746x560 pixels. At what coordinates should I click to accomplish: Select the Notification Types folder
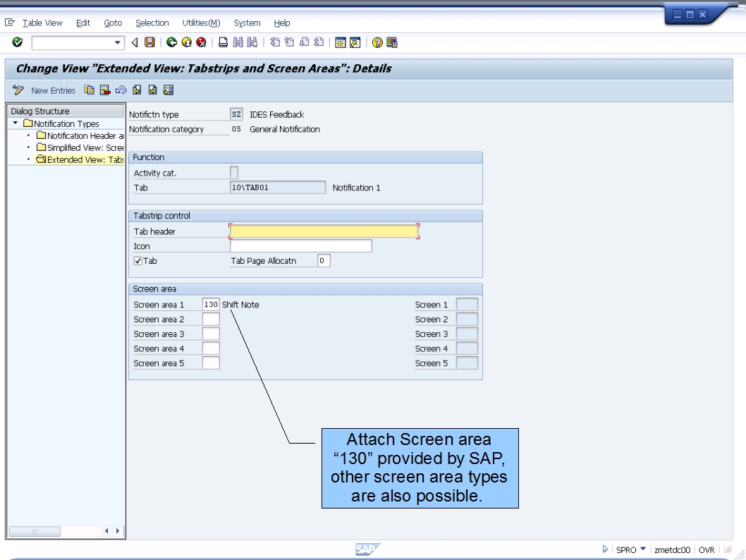click(62, 123)
